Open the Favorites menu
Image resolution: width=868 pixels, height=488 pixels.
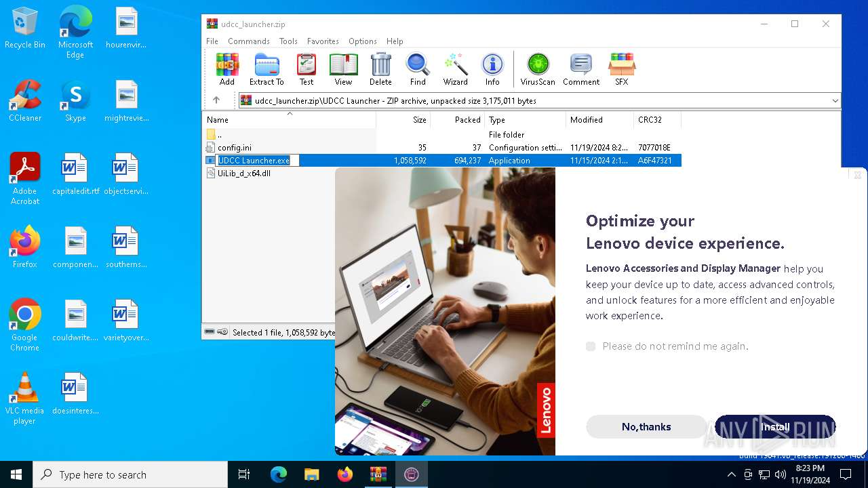point(323,41)
